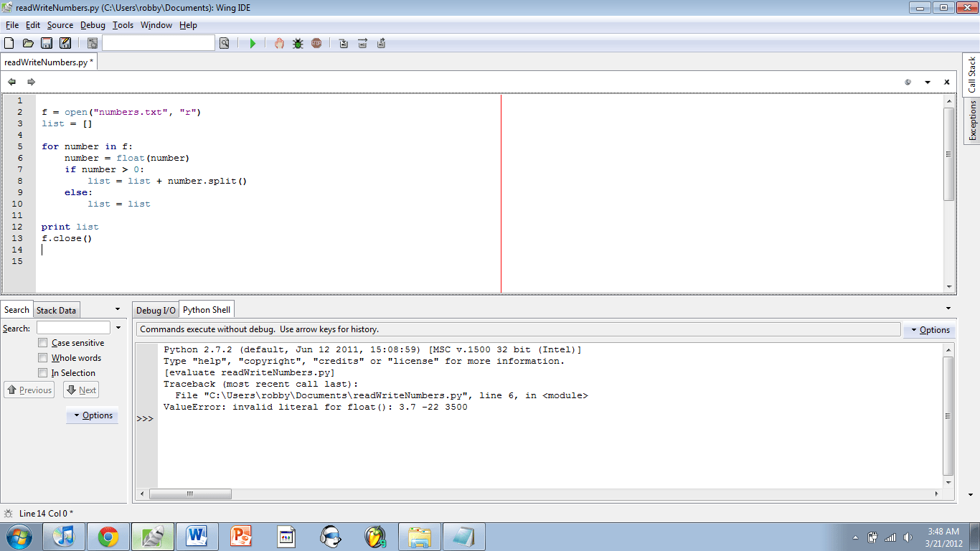The image size is (980, 551).
Task: Start debugging with the green Run arrow
Action: (x=253, y=43)
